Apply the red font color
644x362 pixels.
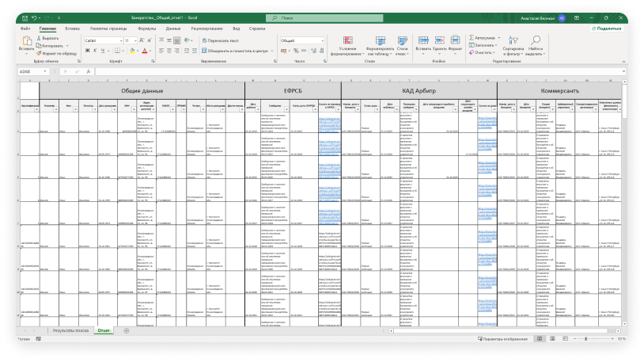tap(145, 51)
